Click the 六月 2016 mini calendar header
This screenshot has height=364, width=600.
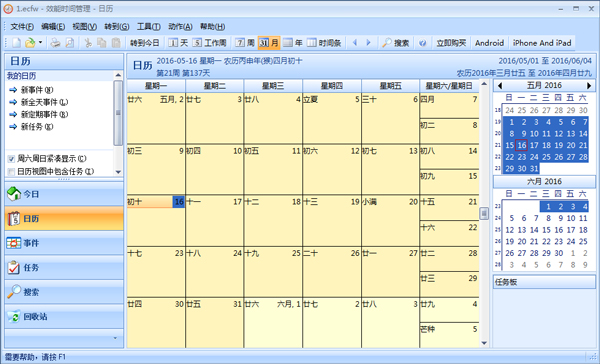tap(544, 181)
